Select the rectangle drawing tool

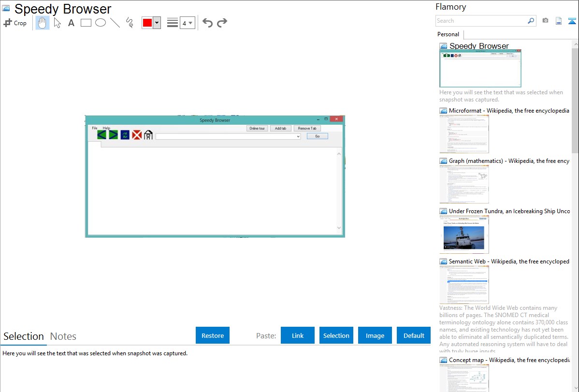pos(86,23)
